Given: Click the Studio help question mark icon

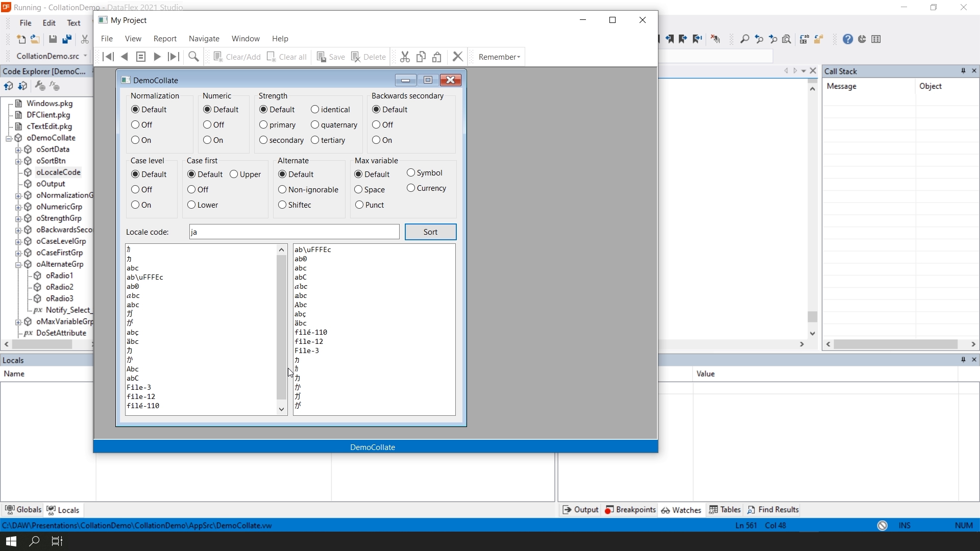Looking at the screenshot, I should 847,39.
